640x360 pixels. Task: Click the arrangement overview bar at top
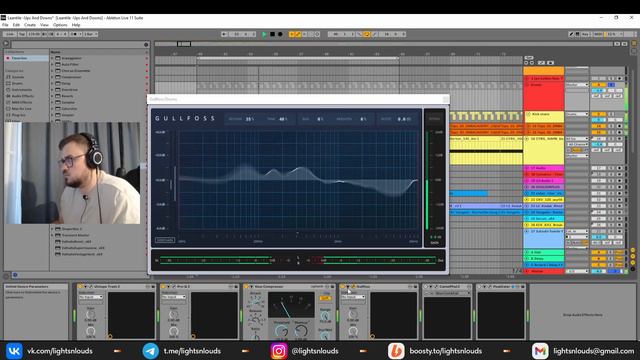coord(383,44)
